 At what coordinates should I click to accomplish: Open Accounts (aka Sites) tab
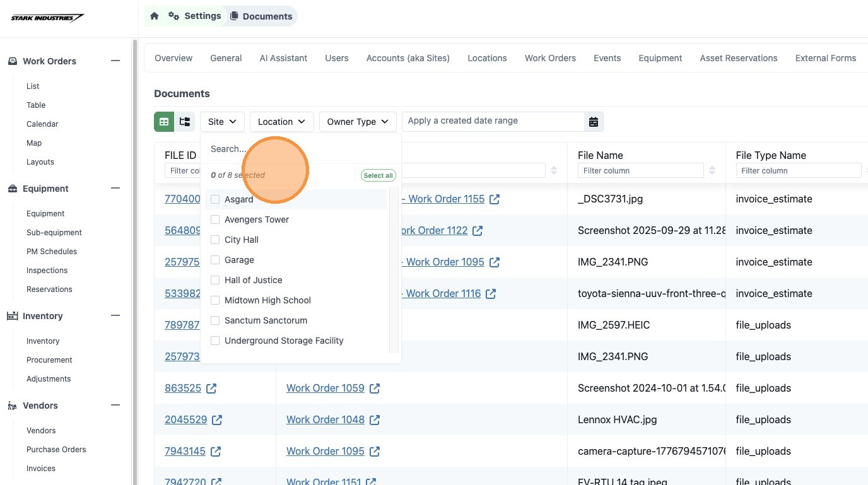[x=408, y=58]
